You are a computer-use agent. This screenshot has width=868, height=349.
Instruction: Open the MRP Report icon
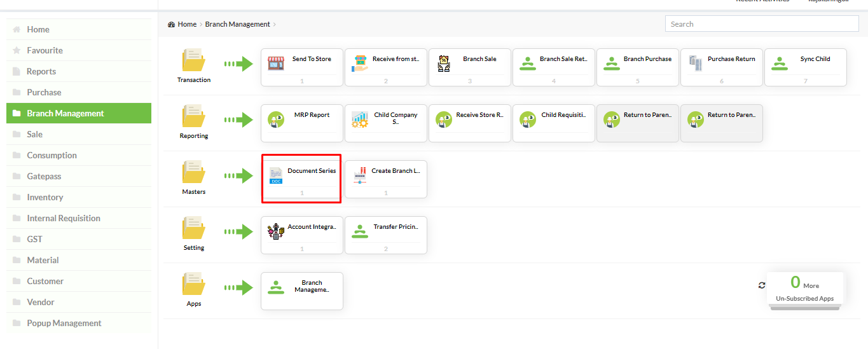(275, 120)
